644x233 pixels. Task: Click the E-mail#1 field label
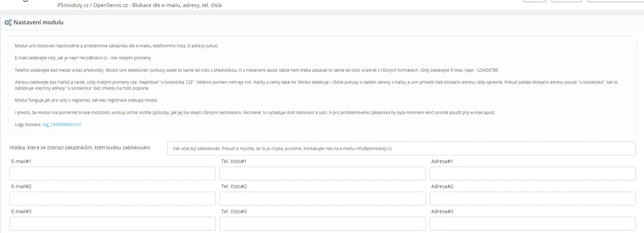21,161
